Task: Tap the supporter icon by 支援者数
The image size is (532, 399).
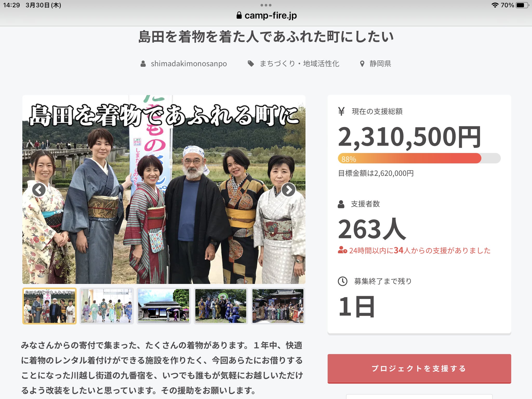Action: [x=341, y=204]
